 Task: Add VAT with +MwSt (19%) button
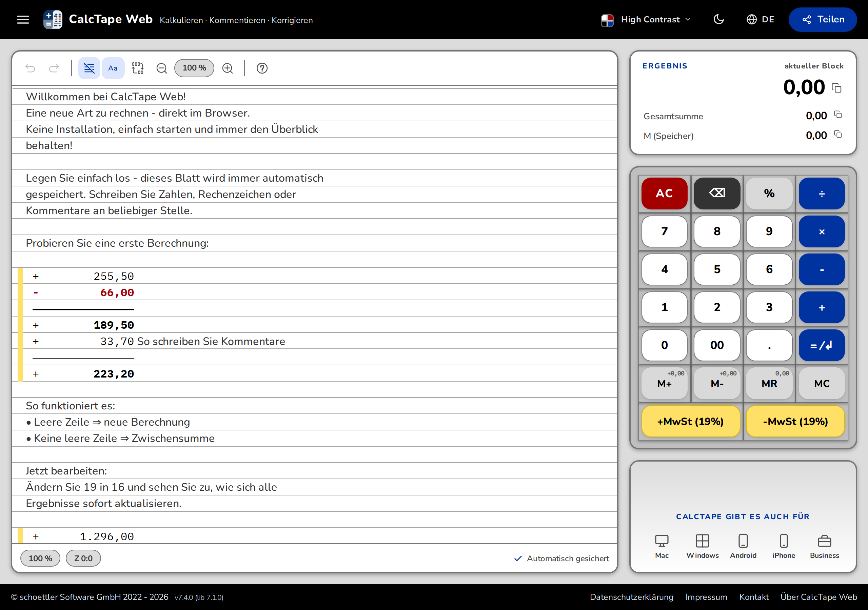[x=690, y=421]
